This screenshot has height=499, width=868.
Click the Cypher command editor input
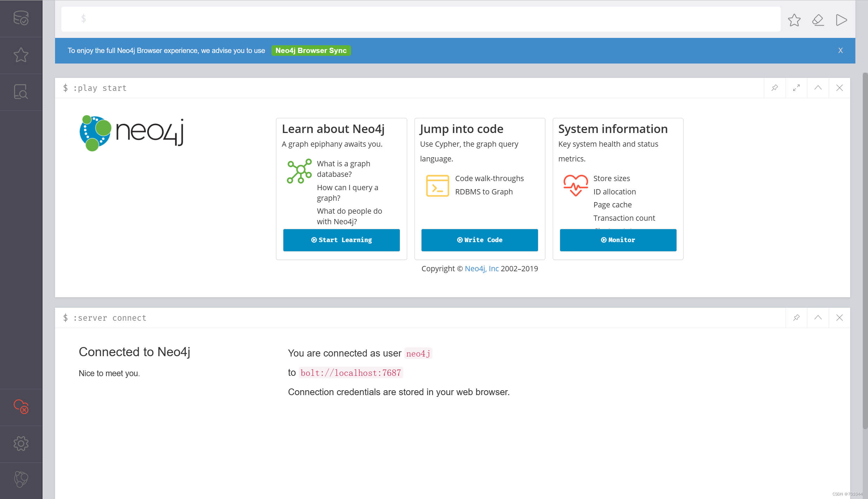(x=421, y=19)
